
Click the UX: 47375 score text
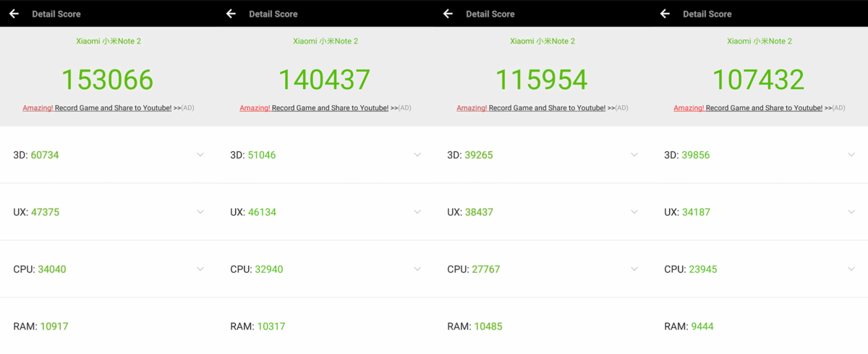(x=36, y=212)
